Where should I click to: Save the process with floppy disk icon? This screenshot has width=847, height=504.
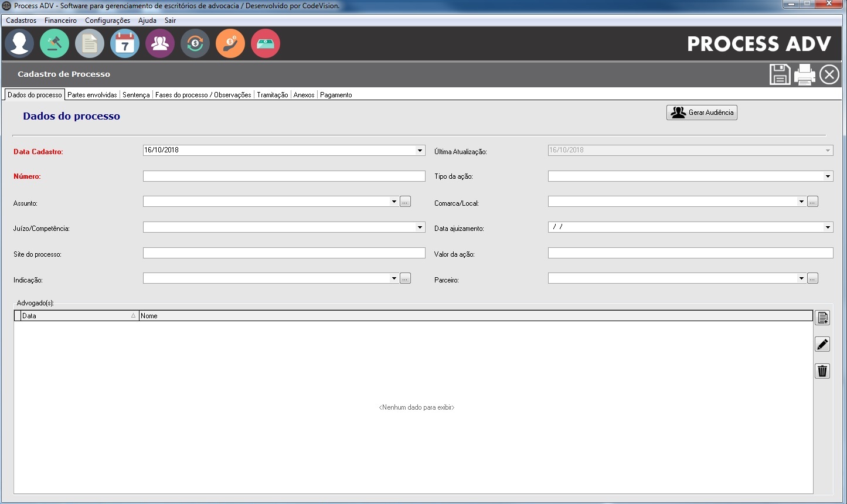click(780, 75)
